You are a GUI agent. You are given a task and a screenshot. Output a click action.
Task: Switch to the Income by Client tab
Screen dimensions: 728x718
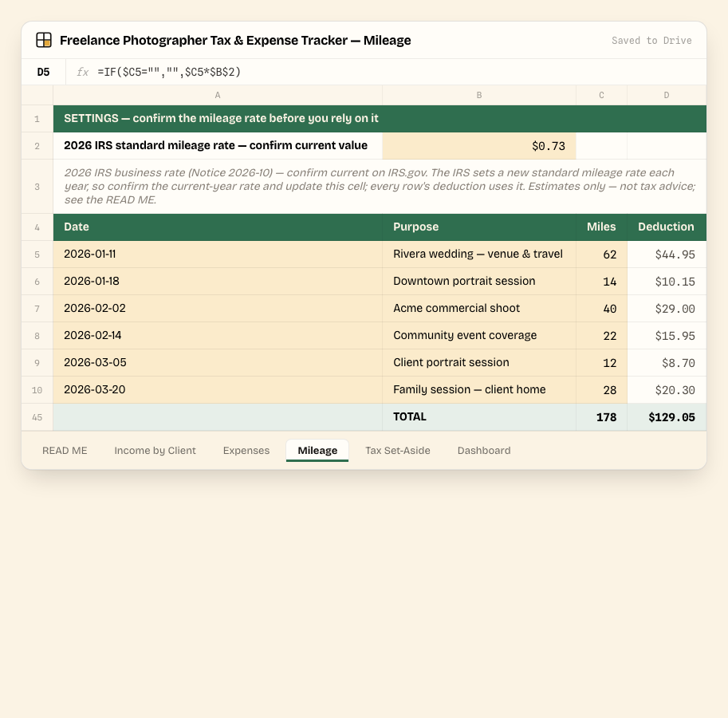155,451
